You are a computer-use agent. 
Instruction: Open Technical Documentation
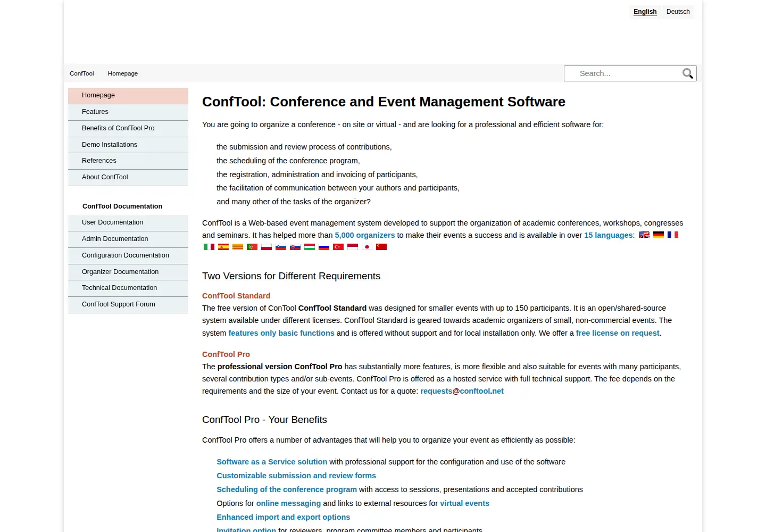point(128,288)
